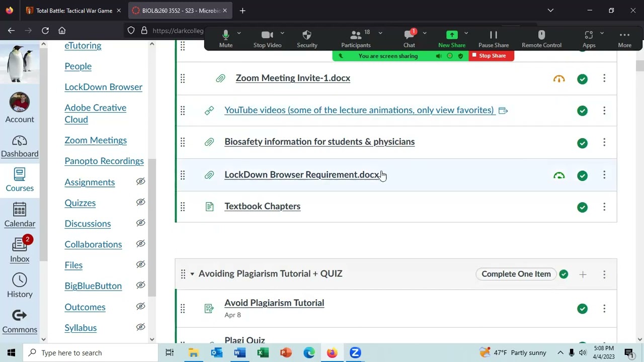Expand Chat options arrow

pyautogui.click(x=425, y=33)
